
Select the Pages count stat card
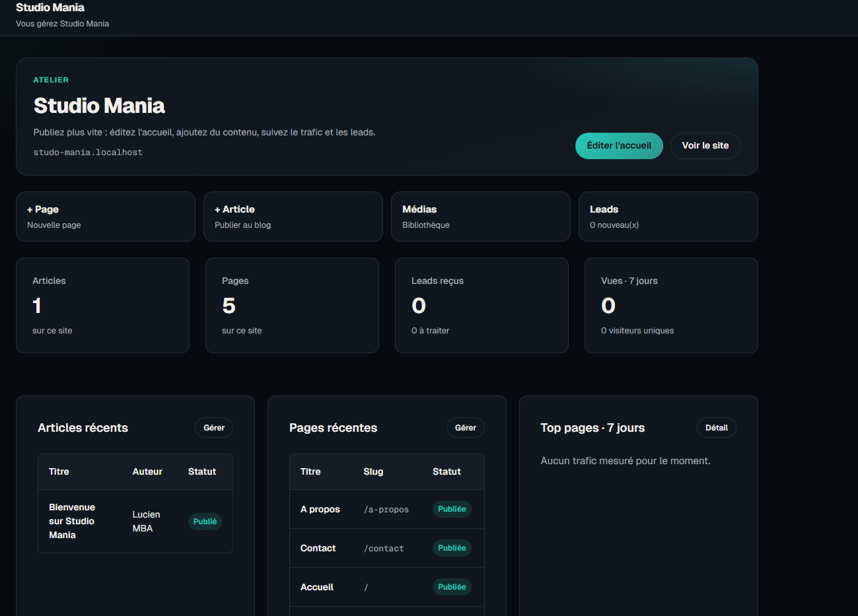(x=292, y=305)
